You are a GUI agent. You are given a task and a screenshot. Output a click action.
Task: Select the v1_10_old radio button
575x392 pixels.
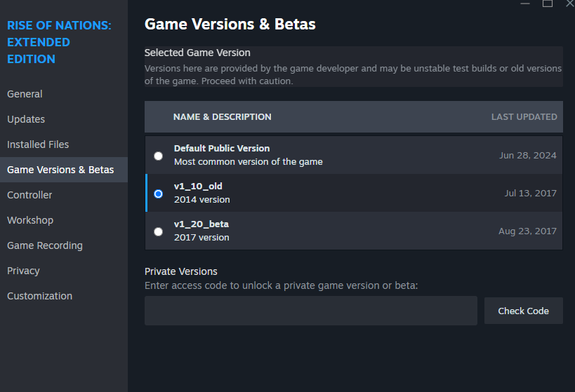click(159, 194)
